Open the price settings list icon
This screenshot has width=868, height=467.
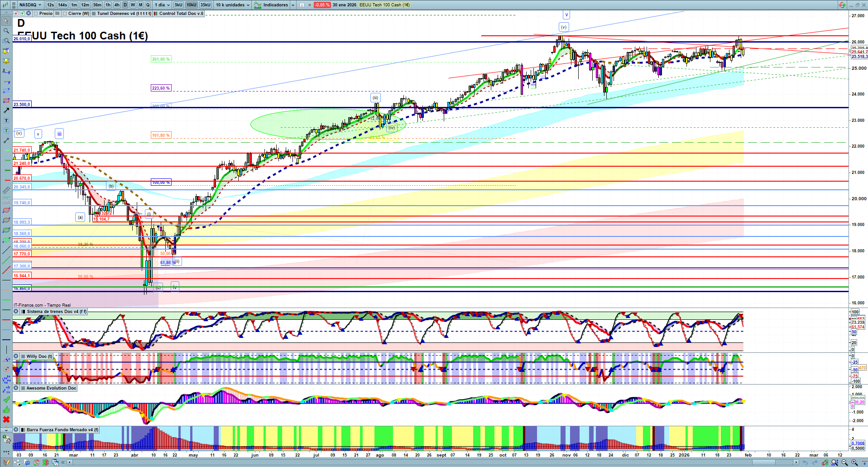pyautogui.click(x=58, y=14)
